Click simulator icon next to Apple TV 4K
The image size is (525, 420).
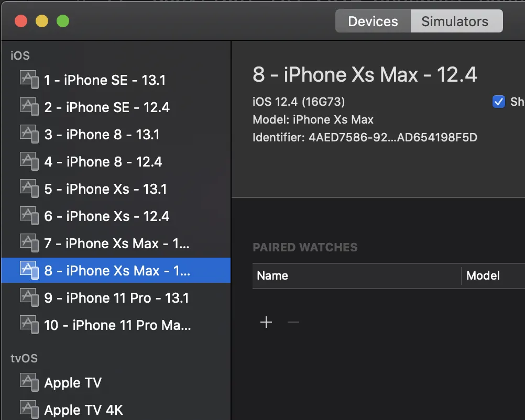(29, 410)
